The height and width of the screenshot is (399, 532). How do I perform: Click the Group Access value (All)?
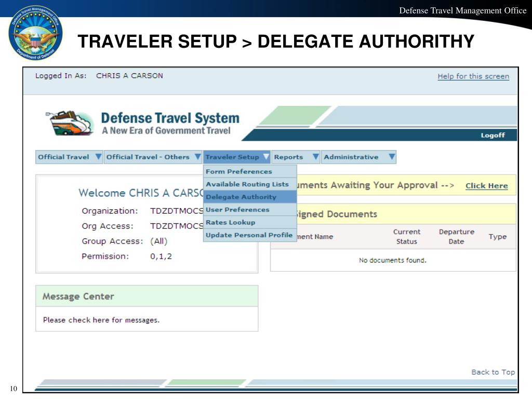[x=159, y=241]
